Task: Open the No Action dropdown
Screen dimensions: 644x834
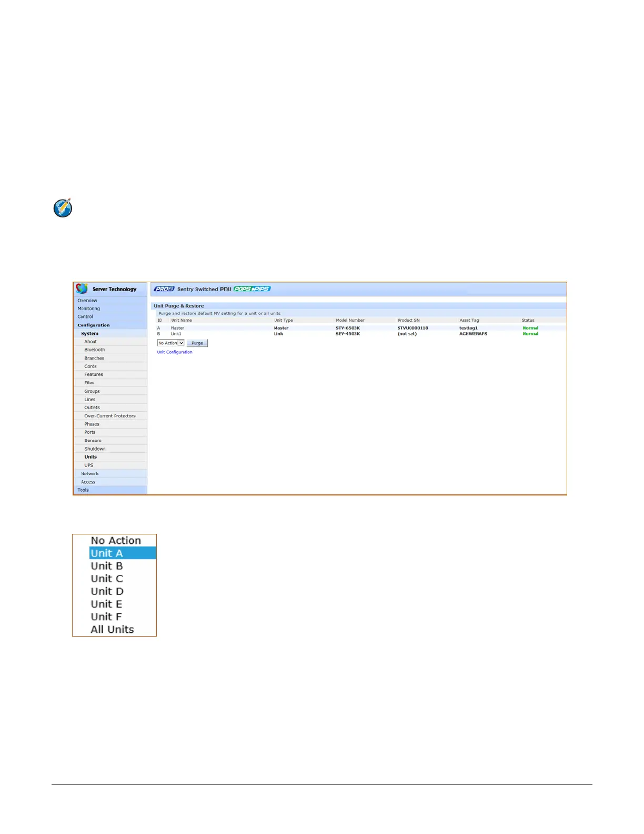Action: pos(170,343)
